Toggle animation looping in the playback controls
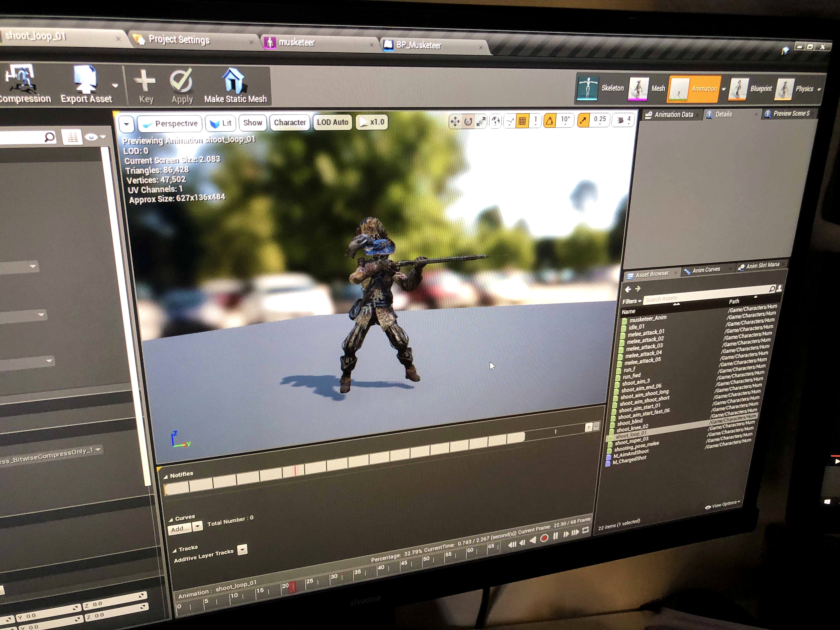The width and height of the screenshot is (840, 630). [585, 530]
